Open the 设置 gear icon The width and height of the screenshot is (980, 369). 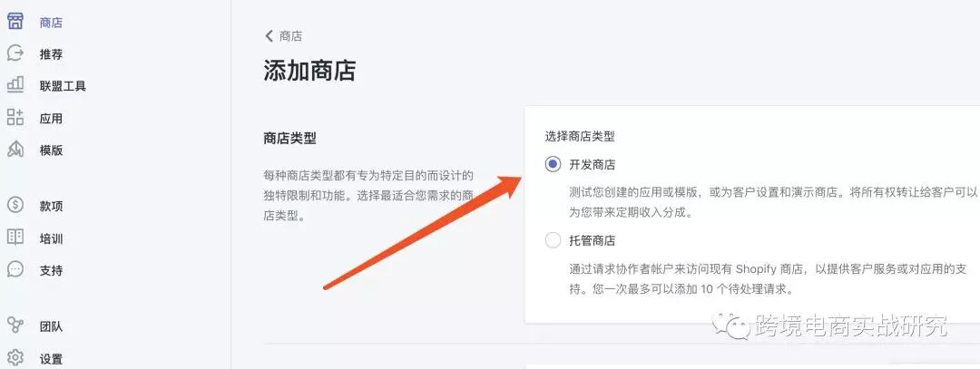[x=15, y=358]
